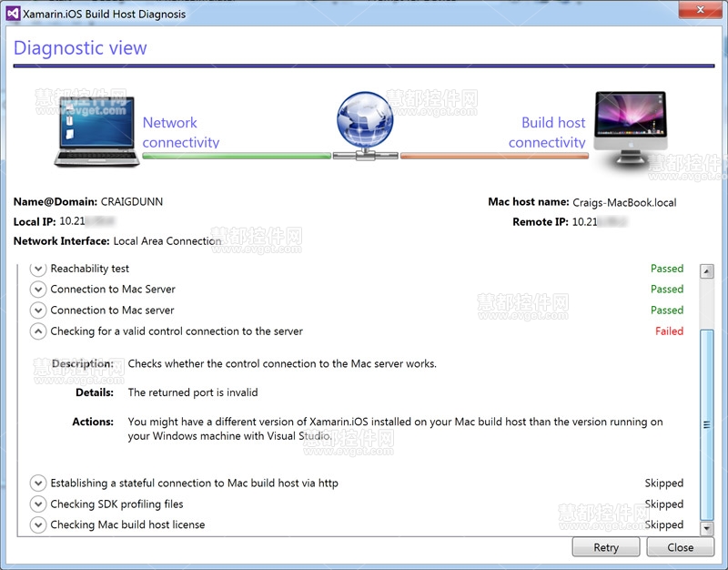Image resolution: width=728 pixels, height=570 pixels.
Task: Click the Mac host name Craigs-MacBook.local
Action: (624, 202)
